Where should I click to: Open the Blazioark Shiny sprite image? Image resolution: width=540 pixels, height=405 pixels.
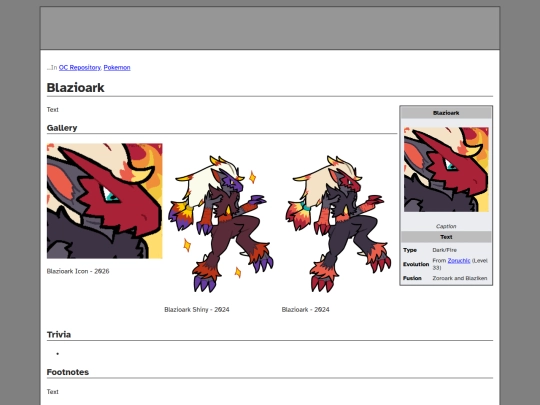[221, 224]
